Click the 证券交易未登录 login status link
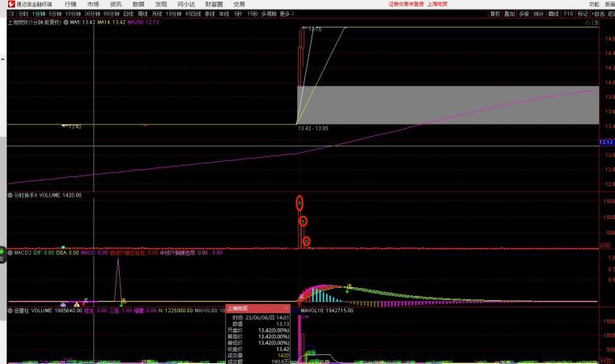The height and width of the screenshot is (364, 615). coord(406,4)
